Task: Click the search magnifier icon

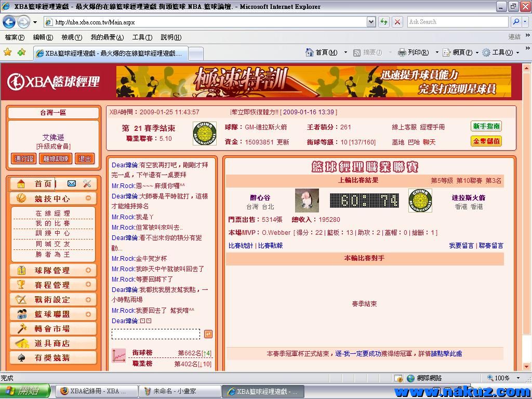Action: pos(516,22)
